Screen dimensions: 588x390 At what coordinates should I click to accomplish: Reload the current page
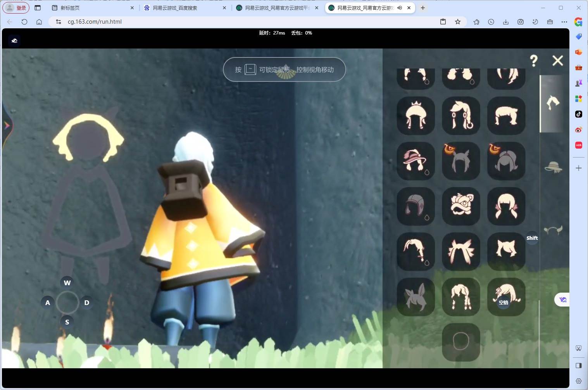[x=24, y=22]
